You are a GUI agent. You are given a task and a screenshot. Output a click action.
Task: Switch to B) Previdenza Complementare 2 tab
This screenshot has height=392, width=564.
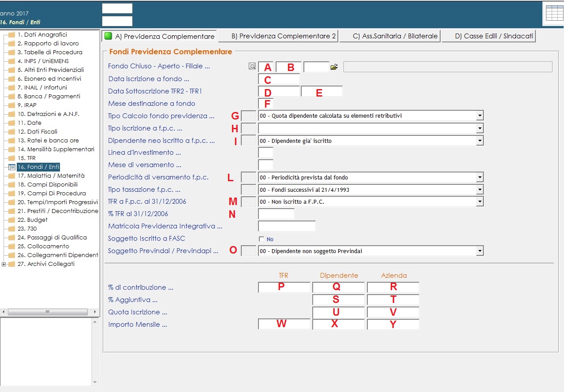pos(278,36)
